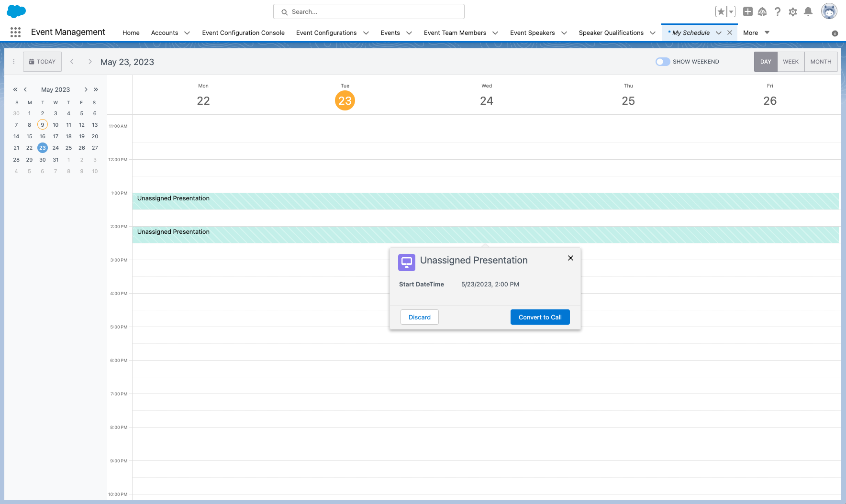Open the Event Configuration Console tab
This screenshot has height=504, width=846.
(243, 33)
